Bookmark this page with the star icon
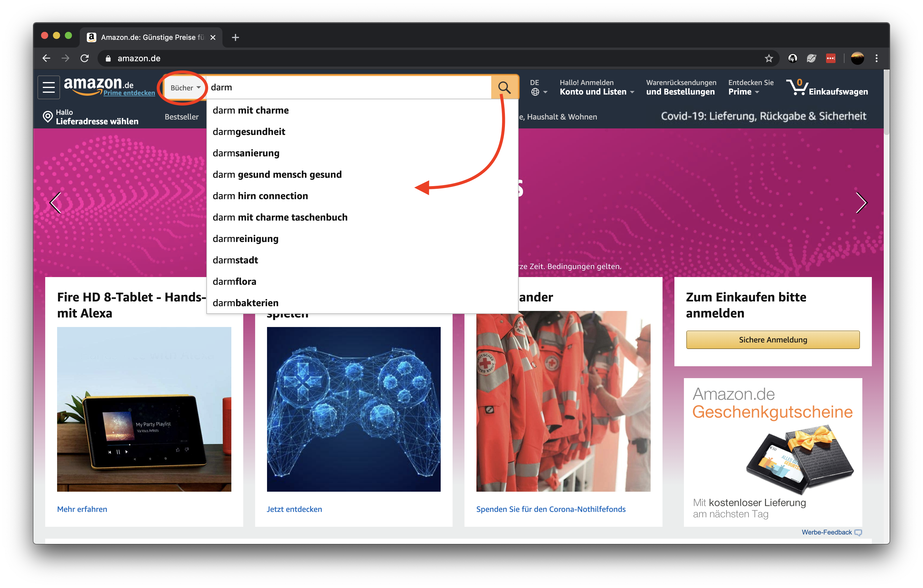The height and width of the screenshot is (588, 923). click(769, 58)
